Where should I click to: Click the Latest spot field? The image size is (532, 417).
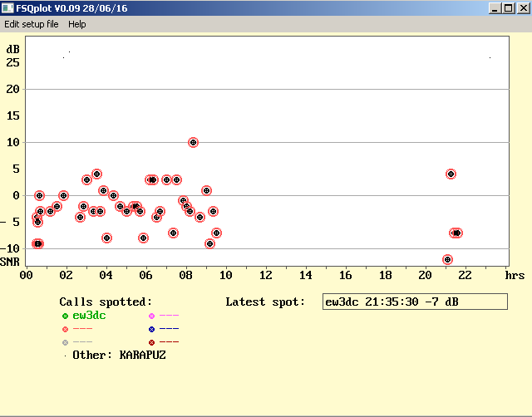click(x=415, y=302)
